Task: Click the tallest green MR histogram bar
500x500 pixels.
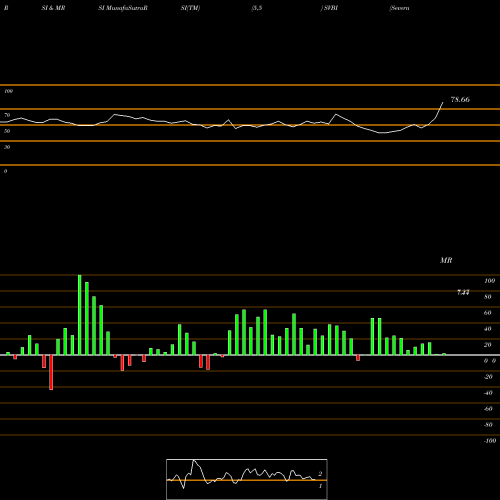Action: 80,315
